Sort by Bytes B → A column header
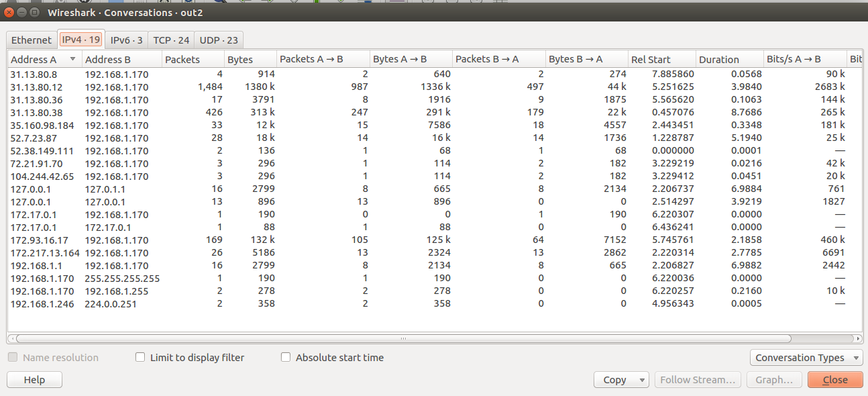Viewport: 868px width, 396px height. pos(587,59)
